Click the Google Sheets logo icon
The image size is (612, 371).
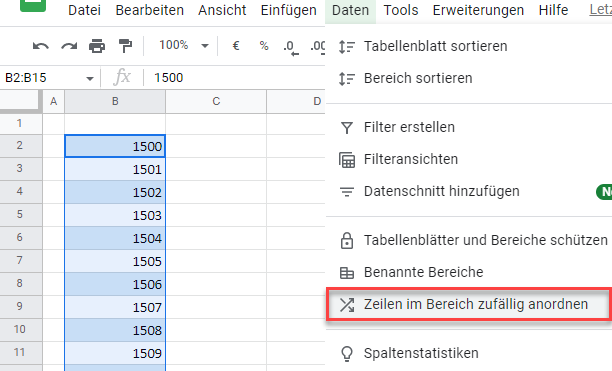click(33, 5)
